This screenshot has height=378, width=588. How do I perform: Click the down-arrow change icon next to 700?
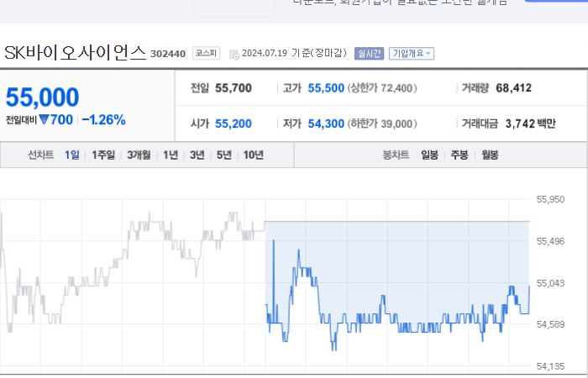(44, 120)
